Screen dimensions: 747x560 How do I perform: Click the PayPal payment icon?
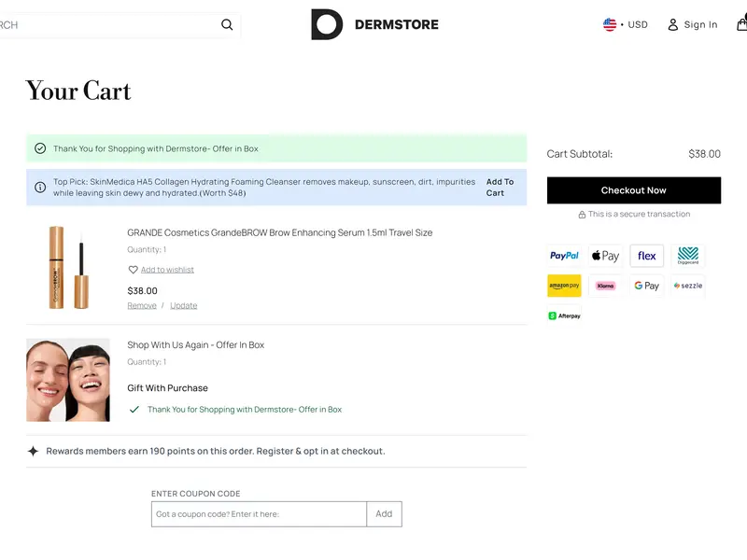(x=564, y=256)
